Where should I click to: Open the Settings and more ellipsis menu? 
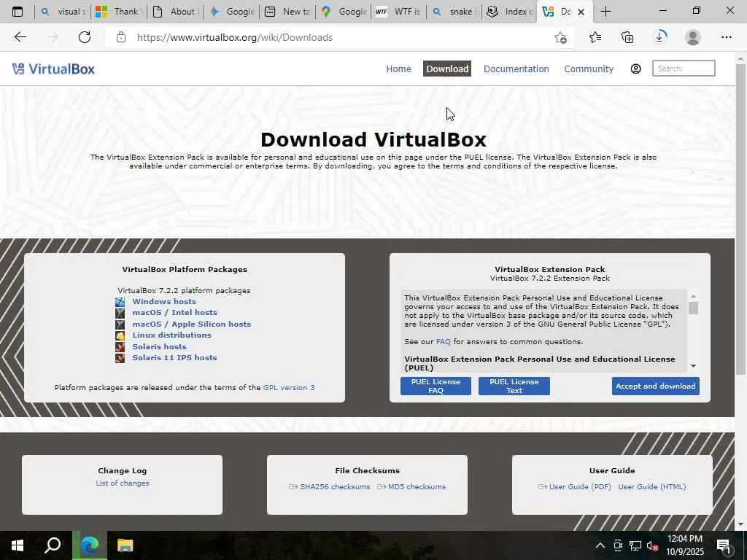(726, 37)
